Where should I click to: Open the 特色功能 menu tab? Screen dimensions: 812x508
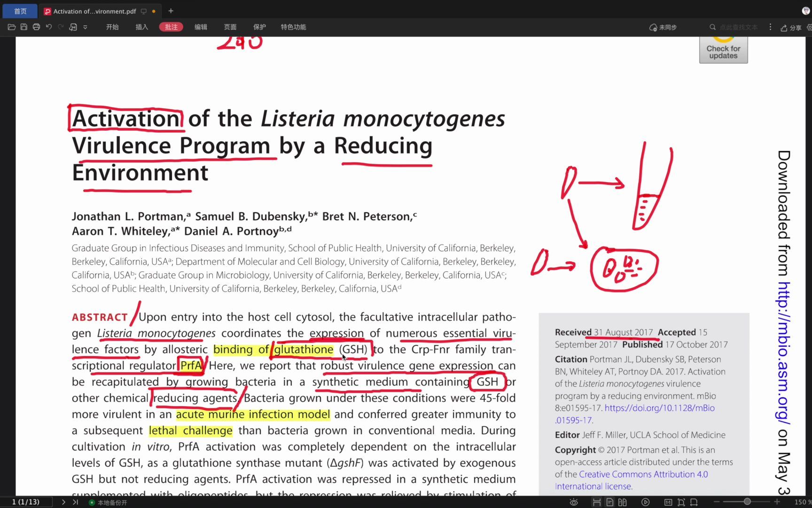point(293,27)
